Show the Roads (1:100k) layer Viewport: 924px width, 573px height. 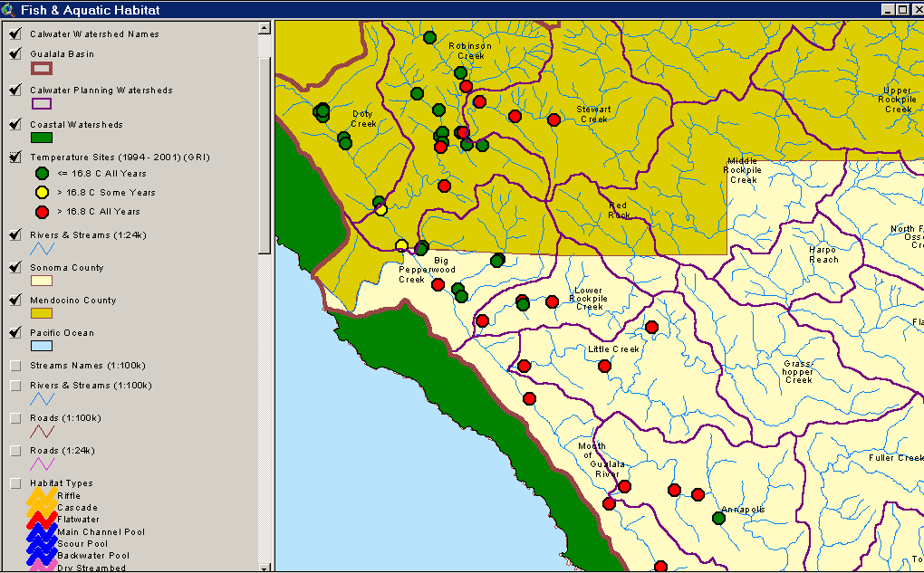pos(16,418)
